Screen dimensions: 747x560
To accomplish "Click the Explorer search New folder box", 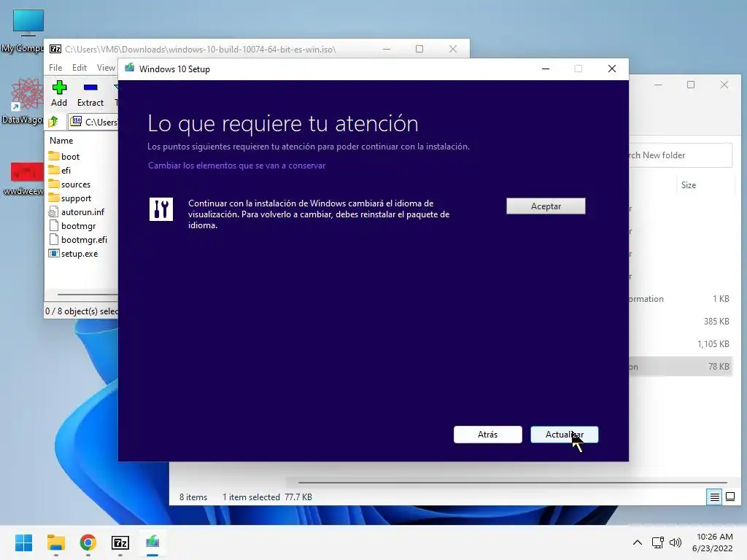I will [x=680, y=155].
